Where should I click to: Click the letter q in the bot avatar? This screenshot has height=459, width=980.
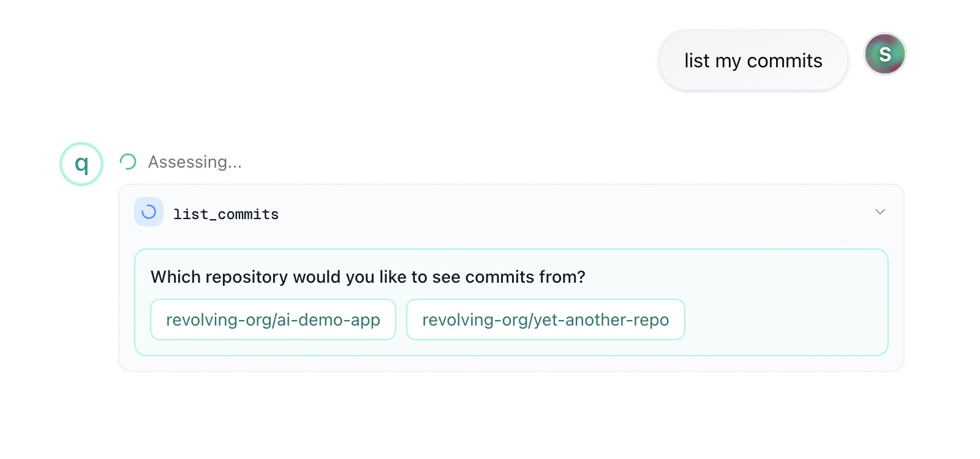coord(81,163)
